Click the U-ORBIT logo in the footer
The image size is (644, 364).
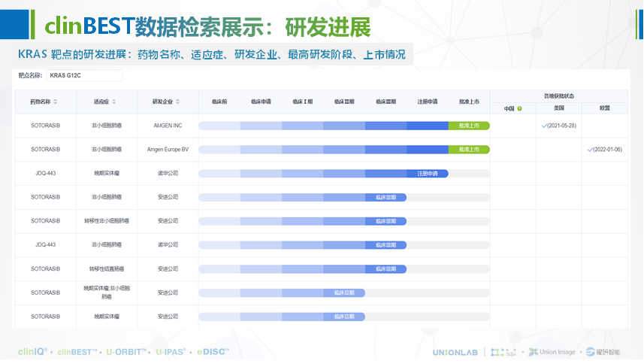point(126,352)
